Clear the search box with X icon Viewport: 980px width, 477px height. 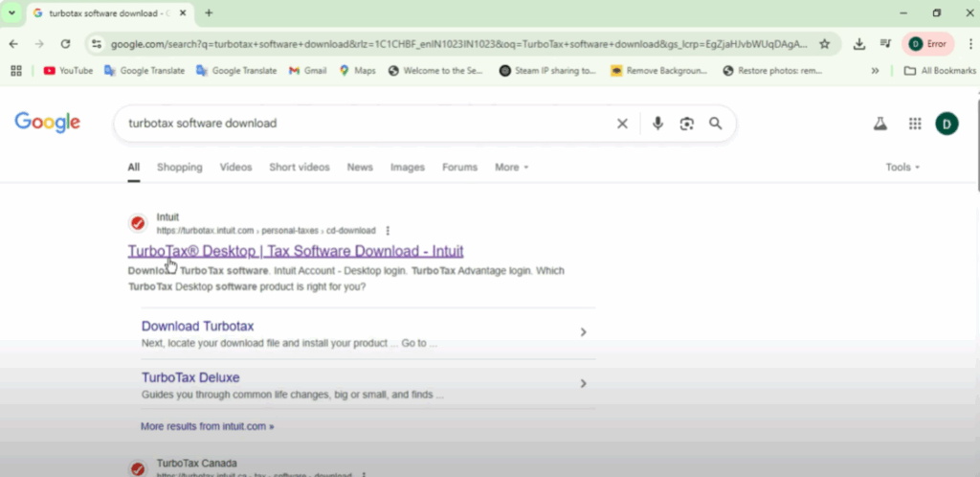[x=622, y=124]
